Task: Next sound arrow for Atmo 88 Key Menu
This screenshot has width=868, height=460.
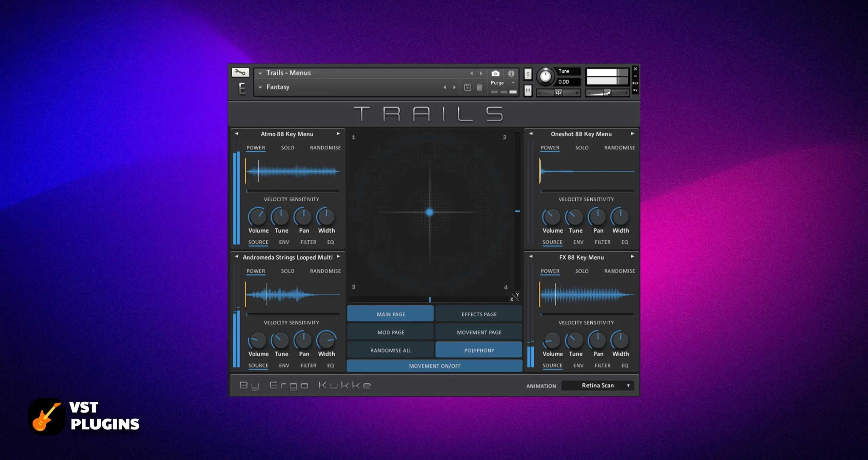Action: [x=338, y=134]
